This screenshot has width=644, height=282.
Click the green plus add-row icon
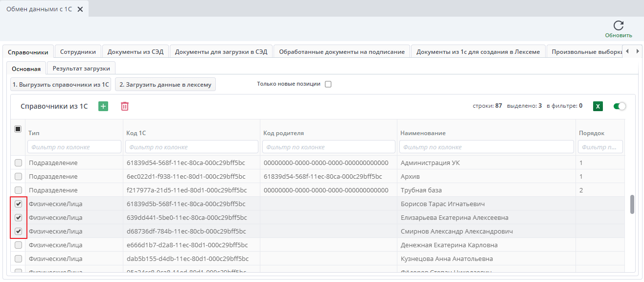point(103,106)
